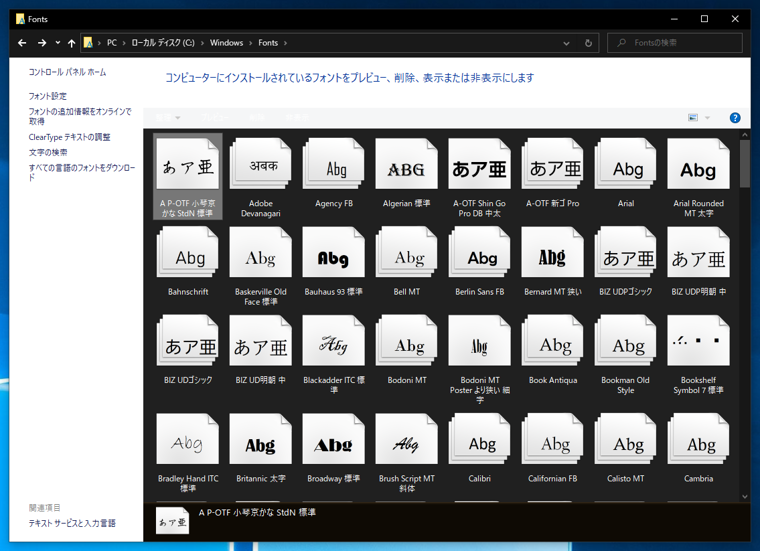
Task: Select the Bradley Hand ITC font icon
Action: coord(188,439)
